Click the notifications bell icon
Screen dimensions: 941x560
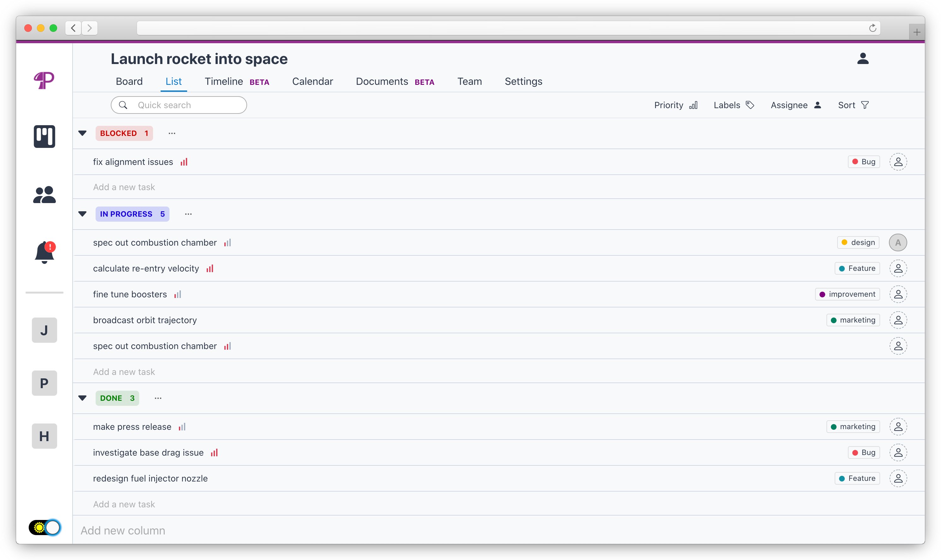click(x=44, y=252)
